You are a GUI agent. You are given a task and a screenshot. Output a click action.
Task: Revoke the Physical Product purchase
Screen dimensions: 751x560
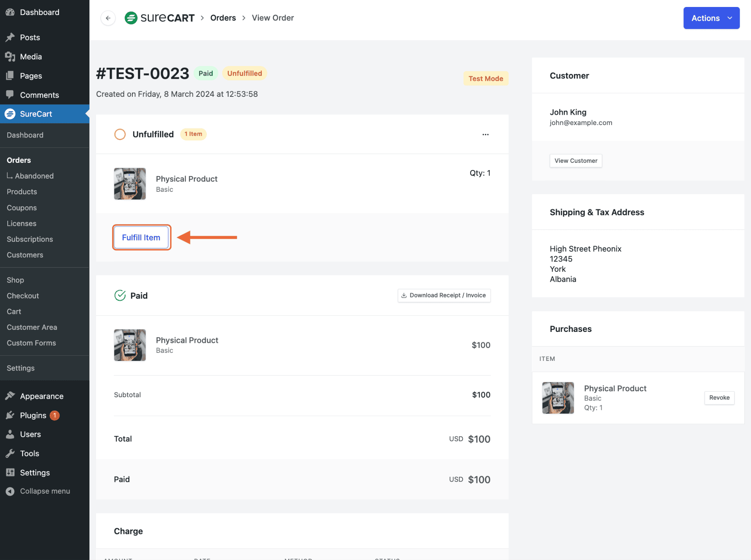coord(719,398)
